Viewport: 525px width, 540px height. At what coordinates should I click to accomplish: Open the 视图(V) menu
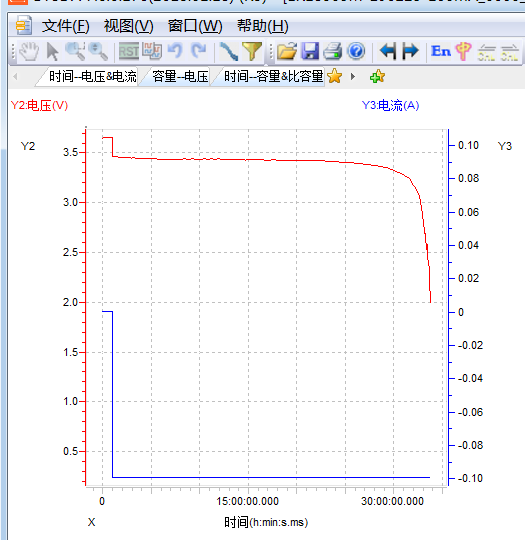coord(128,26)
